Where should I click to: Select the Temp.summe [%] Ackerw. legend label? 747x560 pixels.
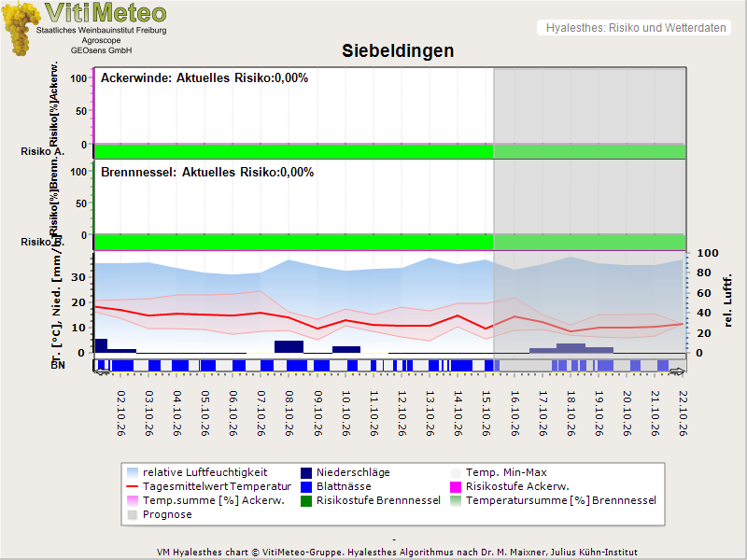[214, 500]
